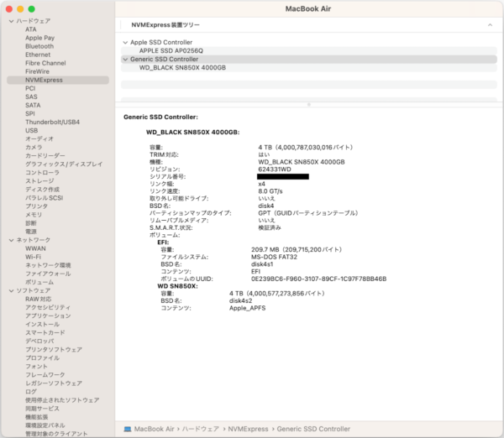Select PCI in the sidebar
504x438 pixels.
pyautogui.click(x=30, y=88)
